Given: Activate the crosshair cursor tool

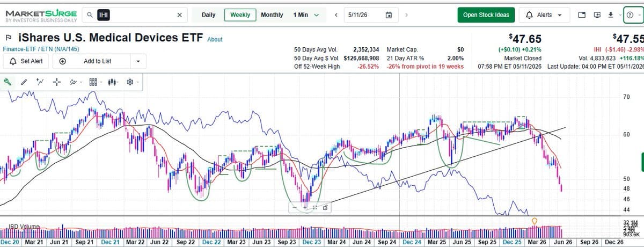Looking at the screenshot, I should coord(57,82).
